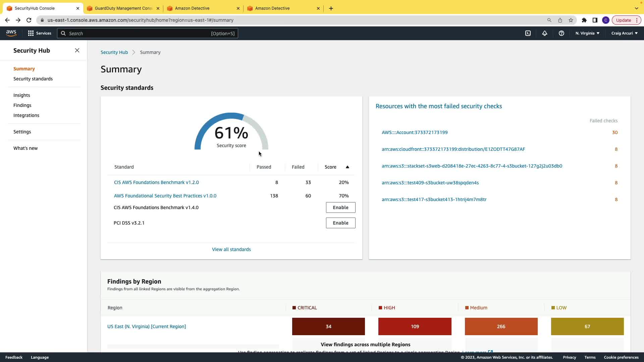The image size is (644, 362).
Task: Close the Security Hub side panel
Action: [77, 50]
